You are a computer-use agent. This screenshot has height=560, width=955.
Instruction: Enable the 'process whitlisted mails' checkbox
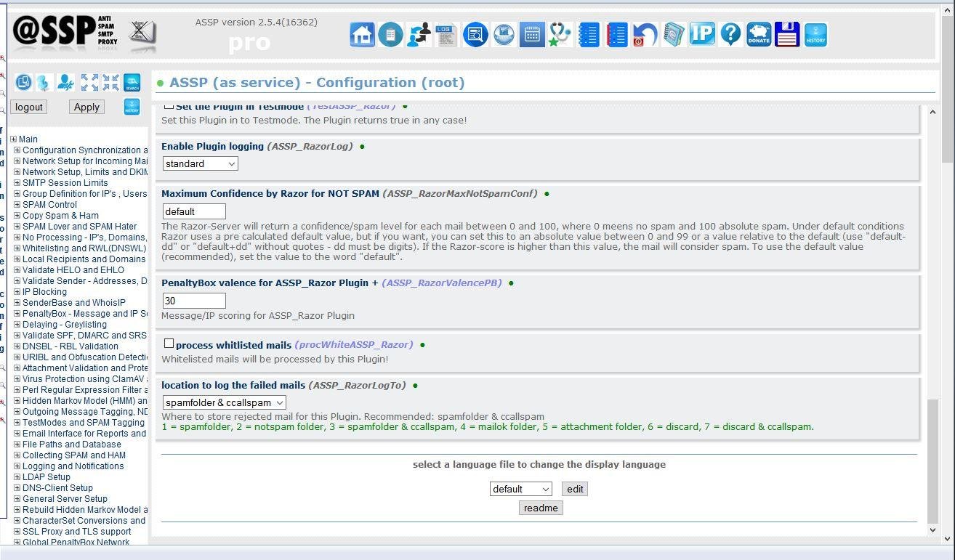[169, 343]
